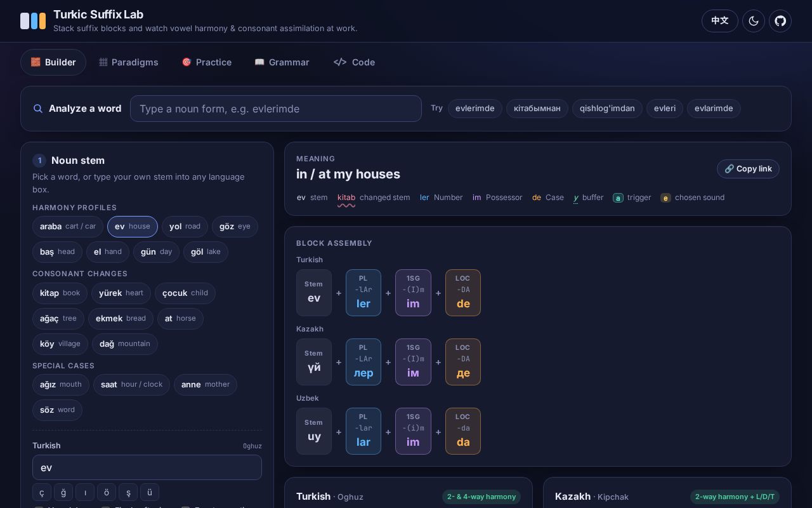
Task: Select the at (horse) stem
Action: [x=180, y=319]
